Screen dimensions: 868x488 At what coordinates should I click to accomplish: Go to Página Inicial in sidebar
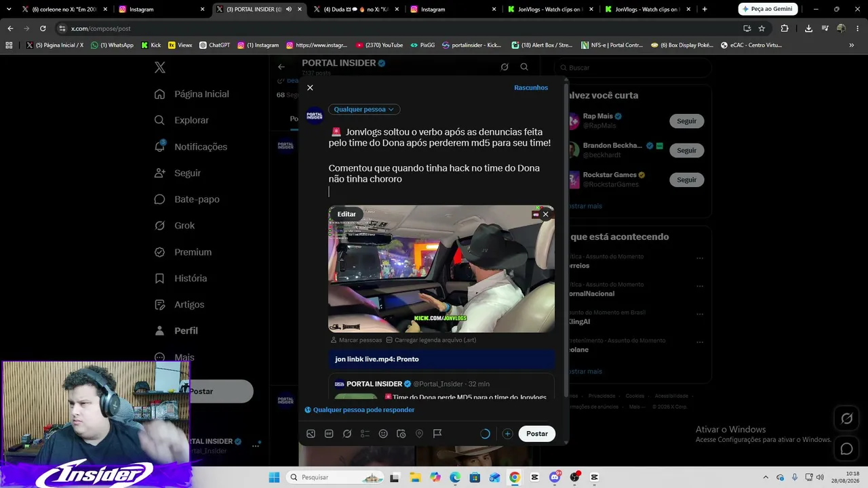pos(192,94)
